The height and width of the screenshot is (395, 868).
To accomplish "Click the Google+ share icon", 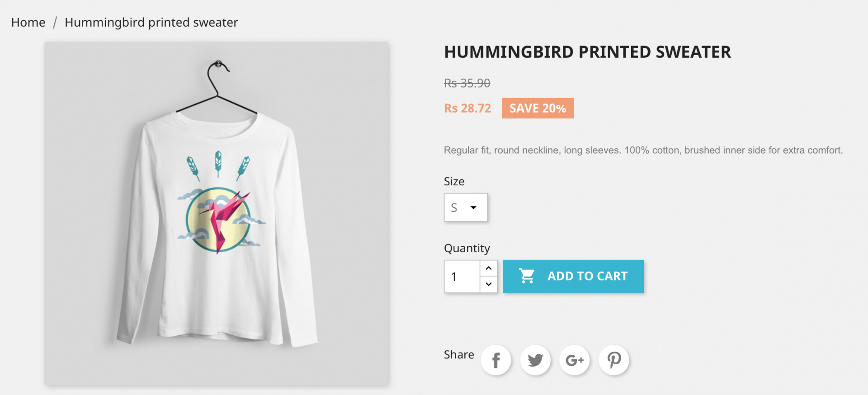I will tap(575, 360).
